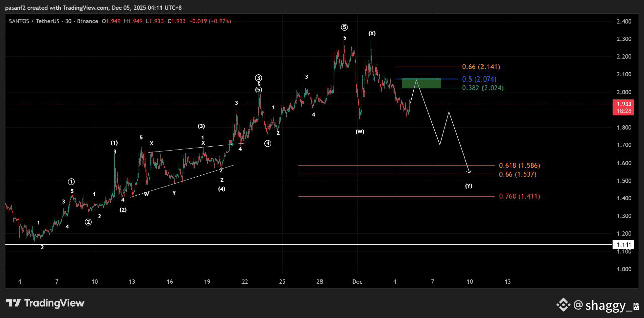Click the 2.300 price axis label
Viewport: 644px width, 318px height.
coord(624,39)
